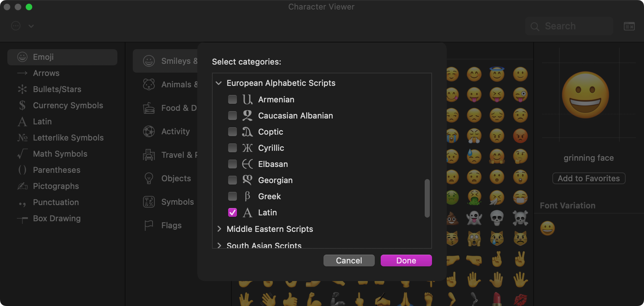Screen dimensions: 644x306
Task: Click the Search field in the toolbar
Action: coord(569,26)
